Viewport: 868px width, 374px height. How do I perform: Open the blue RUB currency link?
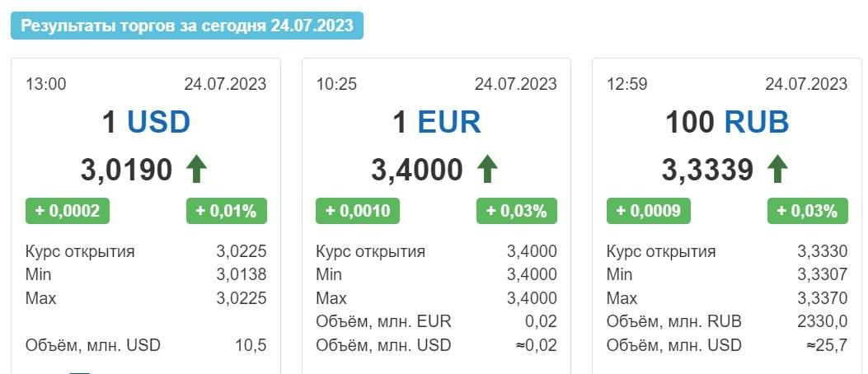coord(757,122)
